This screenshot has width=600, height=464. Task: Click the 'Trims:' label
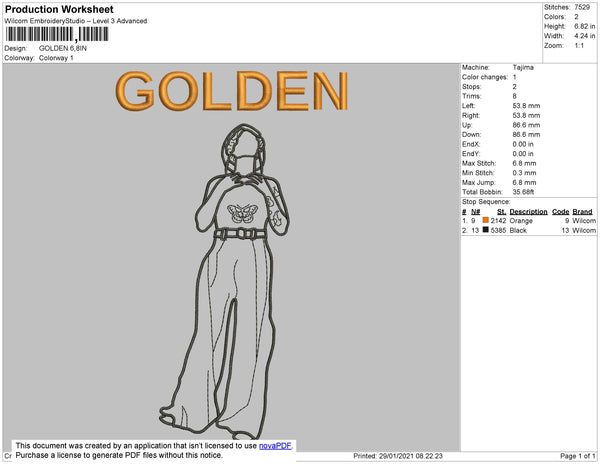(x=471, y=96)
